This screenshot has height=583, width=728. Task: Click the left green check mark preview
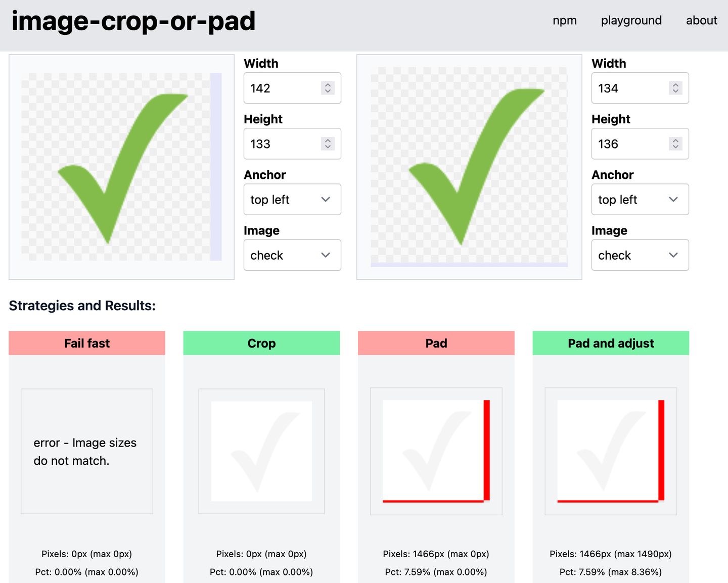pyautogui.click(x=121, y=167)
